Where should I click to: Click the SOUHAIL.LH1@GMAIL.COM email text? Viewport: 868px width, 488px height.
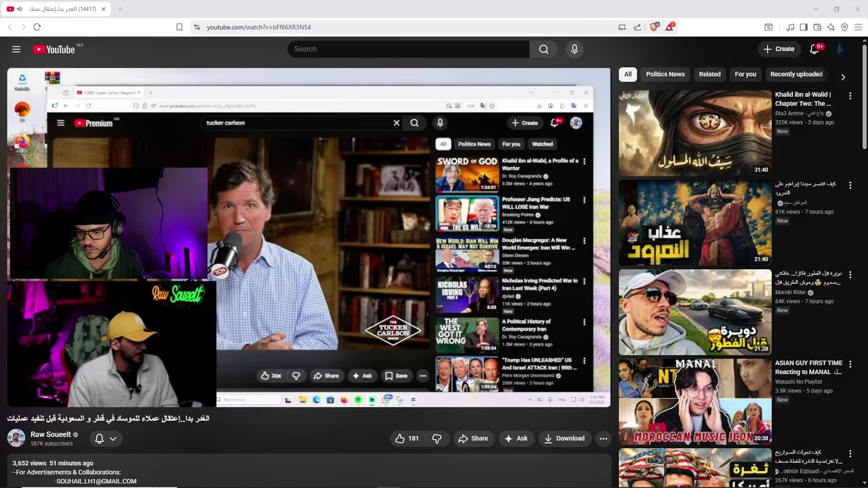point(96,481)
